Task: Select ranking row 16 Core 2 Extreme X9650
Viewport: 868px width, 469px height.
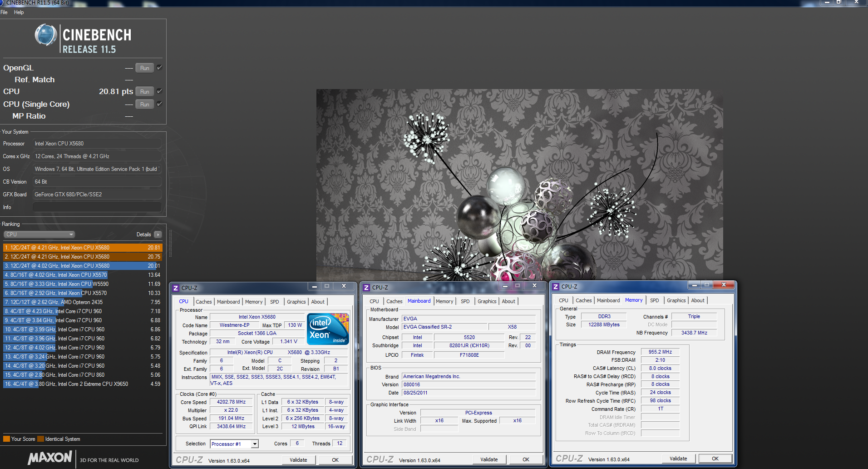Action: coord(83,384)
